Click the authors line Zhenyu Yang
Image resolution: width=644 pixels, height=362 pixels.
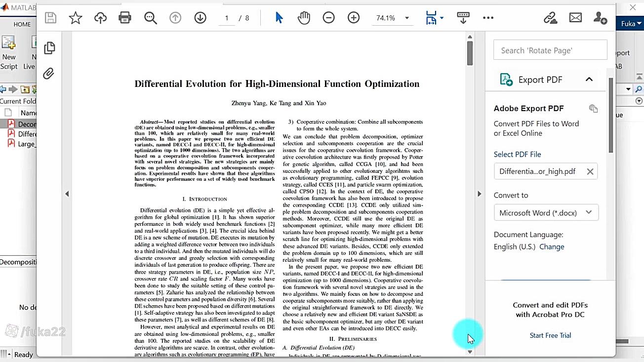click(279, 103)
